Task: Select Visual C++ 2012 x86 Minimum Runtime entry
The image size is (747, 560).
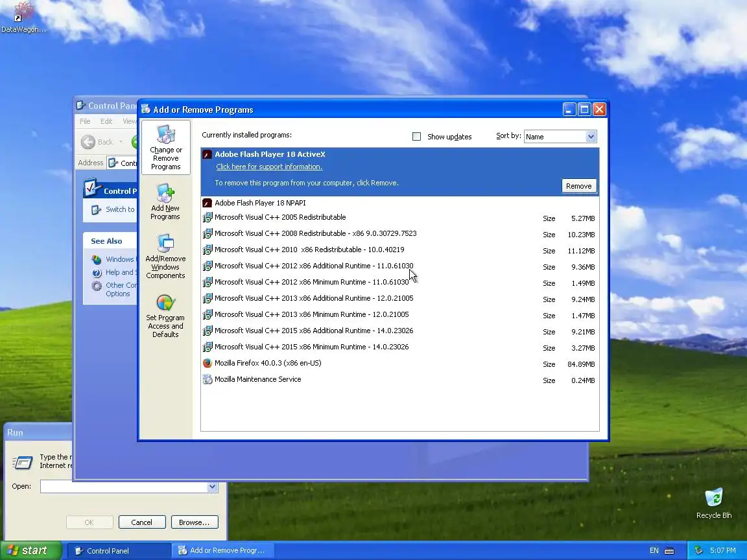Action: (400, 283)
